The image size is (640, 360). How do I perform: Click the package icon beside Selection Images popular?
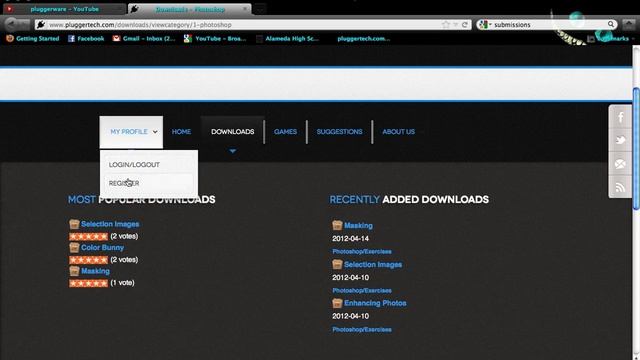[74, 224]
